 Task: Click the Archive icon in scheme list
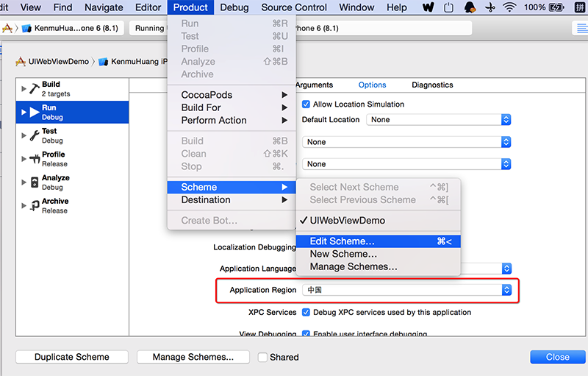[35, 205]
